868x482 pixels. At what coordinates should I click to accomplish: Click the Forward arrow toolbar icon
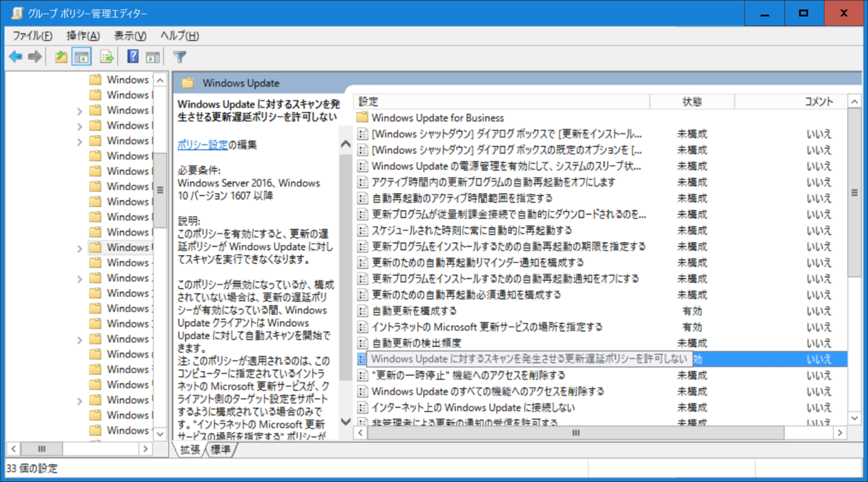35,57
